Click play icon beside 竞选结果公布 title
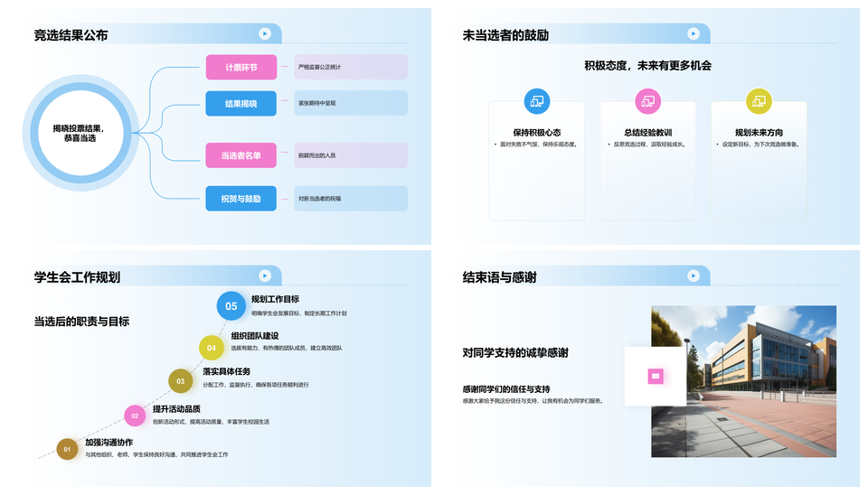This screenshot has height=495, width=868. (264, 33)
